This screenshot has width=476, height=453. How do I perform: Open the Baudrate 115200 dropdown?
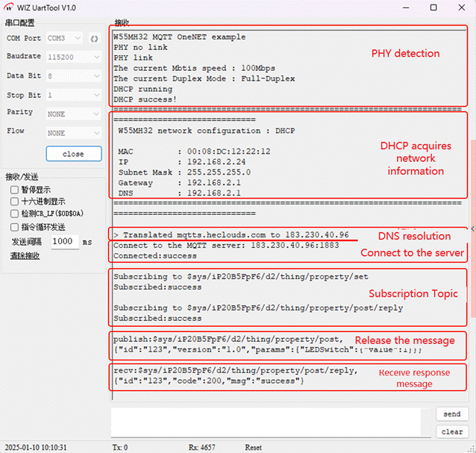[x=74, y=57]
